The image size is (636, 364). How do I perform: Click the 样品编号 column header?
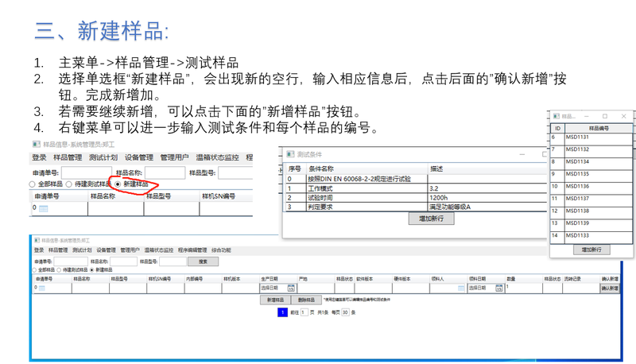(x=599, y=128)
